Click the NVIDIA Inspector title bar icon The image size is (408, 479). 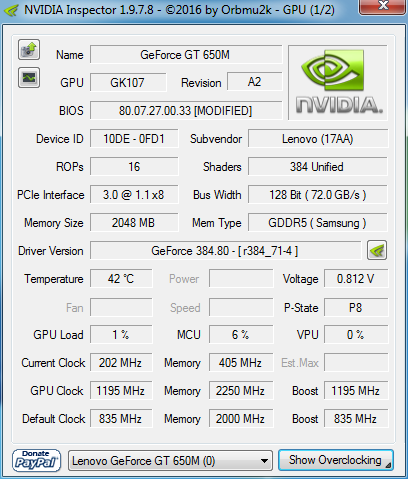coord(11,10)
